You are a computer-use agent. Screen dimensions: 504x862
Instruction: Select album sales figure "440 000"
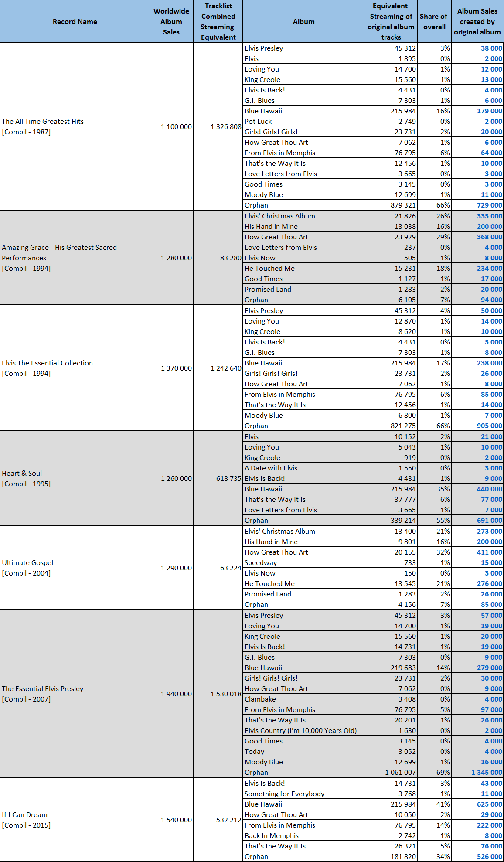(x=490, y=489)
